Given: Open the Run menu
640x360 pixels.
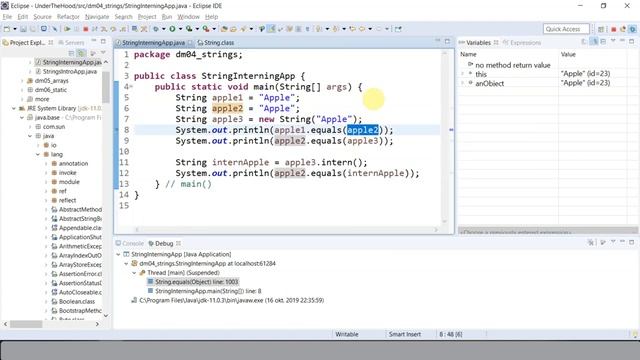Looking at the screenshot, I should pos(167,17).
